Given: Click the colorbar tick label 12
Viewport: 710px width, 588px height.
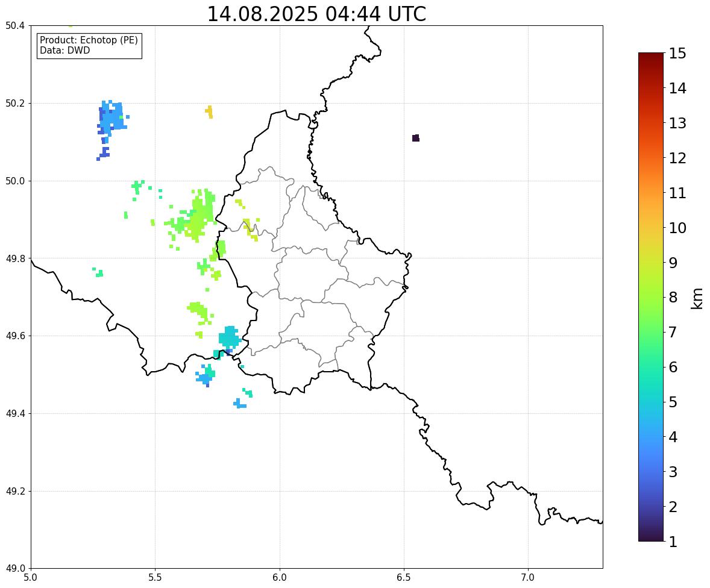Looking at the screenshot, I should click(x=677, y=158).
